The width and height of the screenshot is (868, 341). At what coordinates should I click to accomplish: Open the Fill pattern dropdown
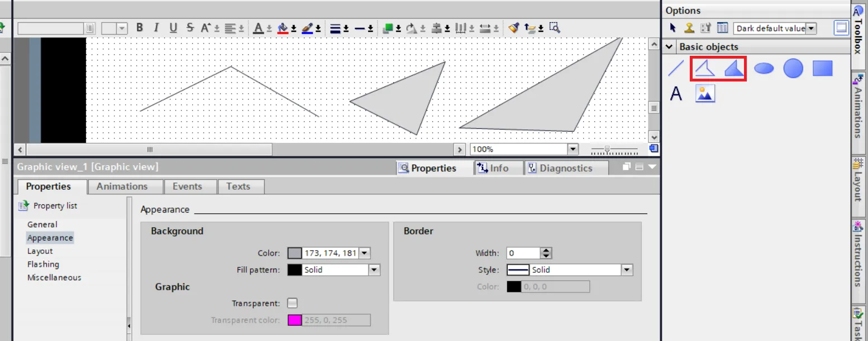click(374, 270)
